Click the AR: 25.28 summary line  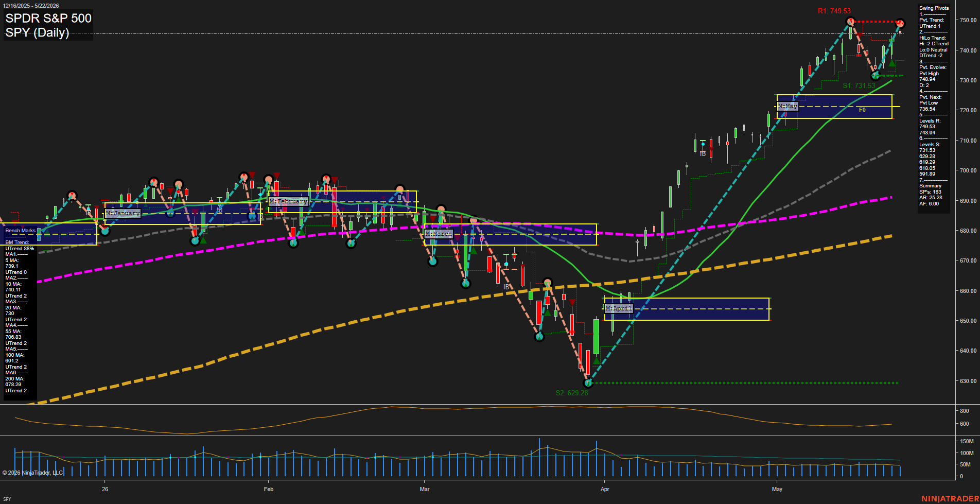pos(931,198)
